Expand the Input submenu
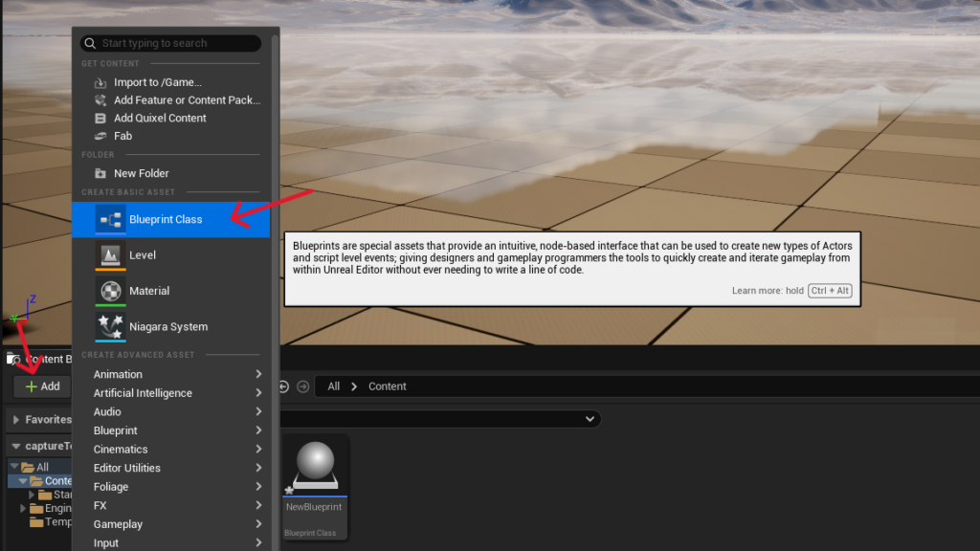Screen dimensions: 980x551 click(x=170, y=542)
